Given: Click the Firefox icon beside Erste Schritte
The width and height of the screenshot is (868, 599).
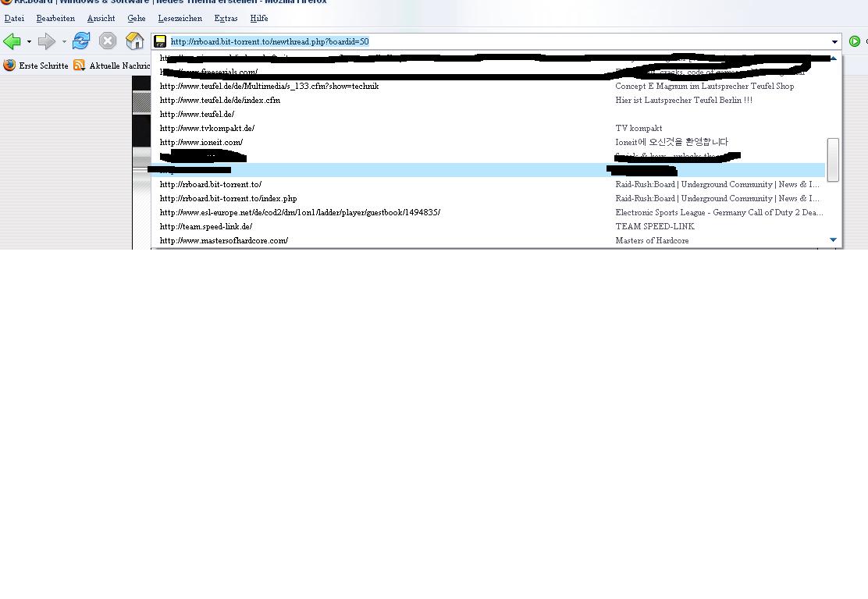Looking at the screenshot, I should click(x=9, y=66).
